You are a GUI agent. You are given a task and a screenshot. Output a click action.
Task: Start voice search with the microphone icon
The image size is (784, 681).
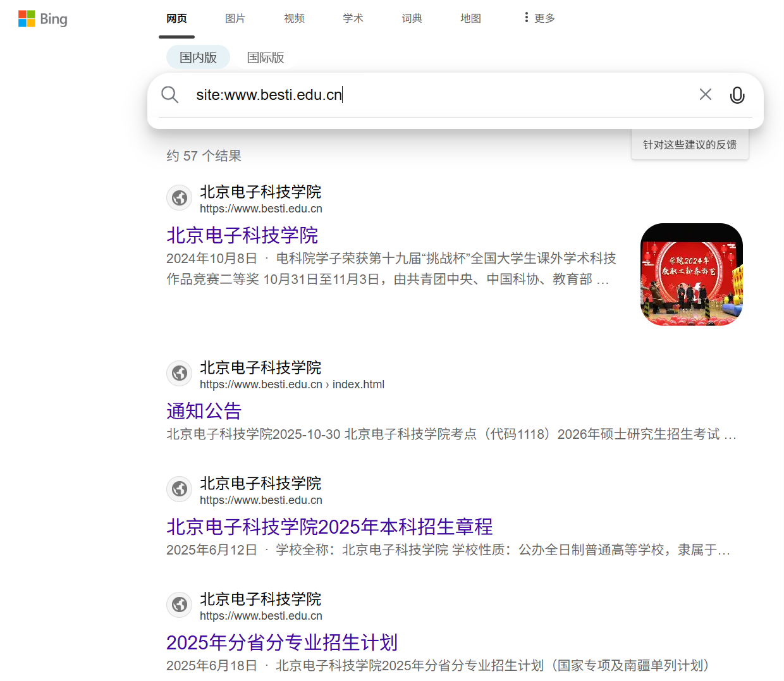[x=737, y=95]
